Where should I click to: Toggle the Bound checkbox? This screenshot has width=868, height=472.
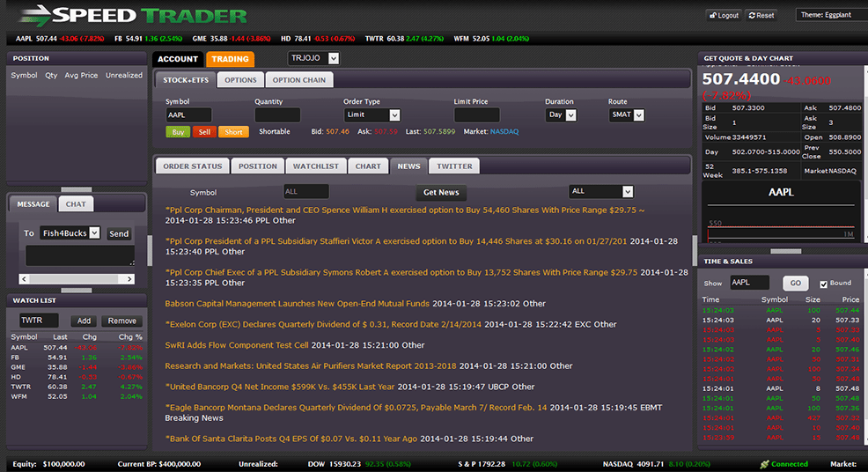click(823, 284)
